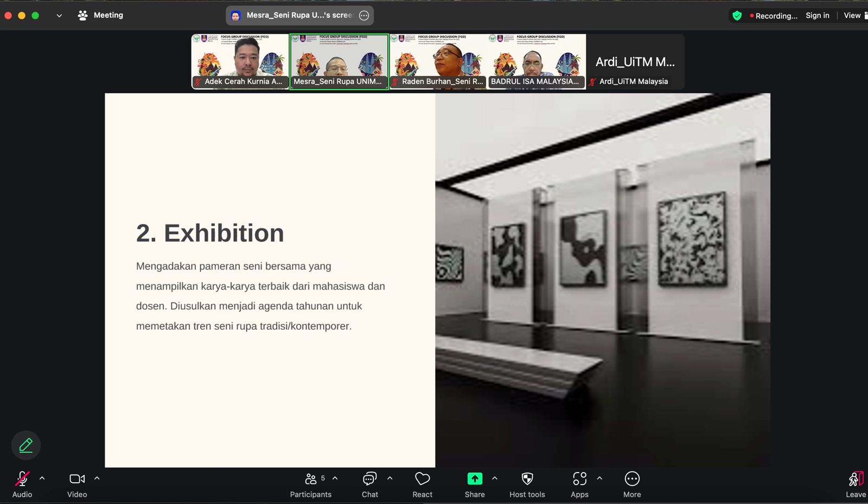Unmute the microphone Audio button

click(x=22, y=479)
